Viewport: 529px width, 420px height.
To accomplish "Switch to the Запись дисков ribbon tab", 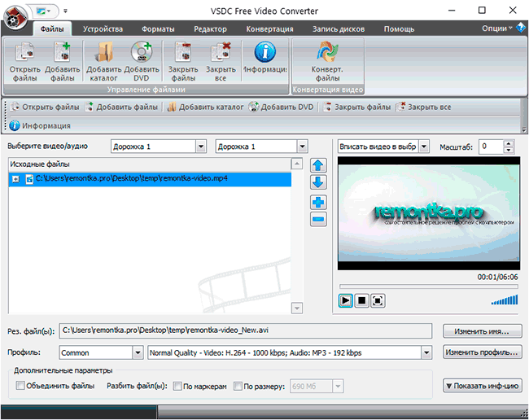I will [x=339, y=29].
